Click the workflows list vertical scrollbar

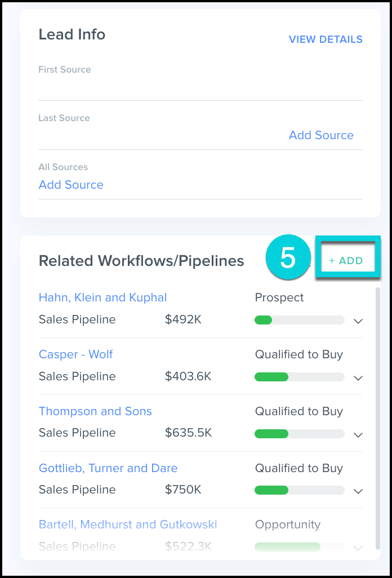point(377,417)
